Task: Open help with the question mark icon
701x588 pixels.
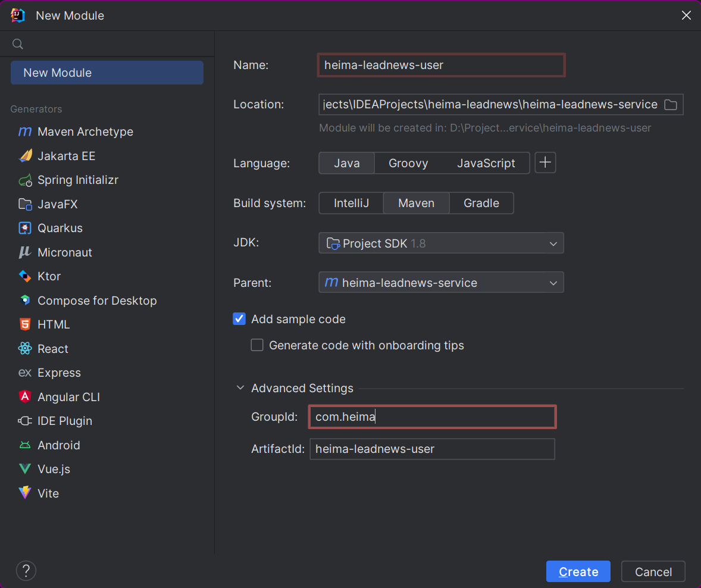Action: [x=26, y=571]
